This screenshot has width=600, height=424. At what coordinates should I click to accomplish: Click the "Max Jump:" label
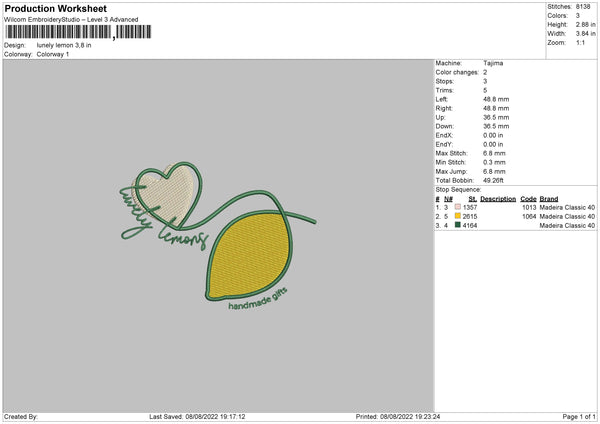451,171
